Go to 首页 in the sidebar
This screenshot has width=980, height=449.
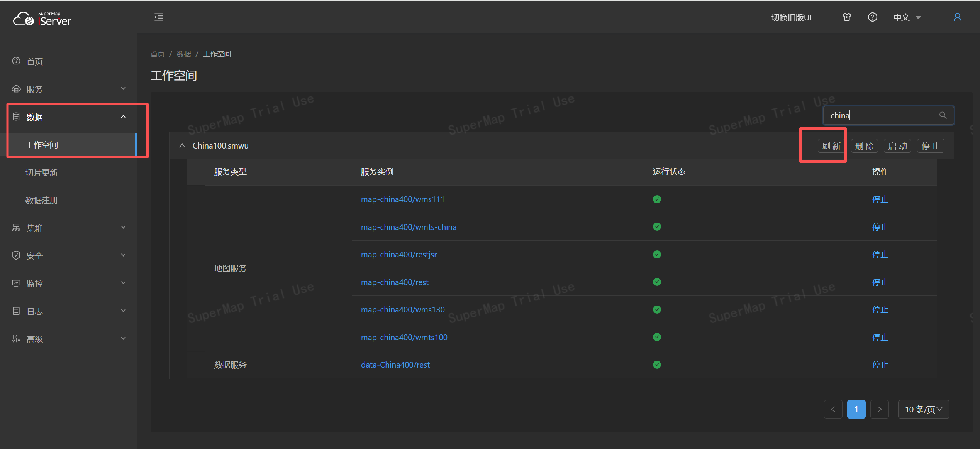pyautogui.click(x=35, y=61)
